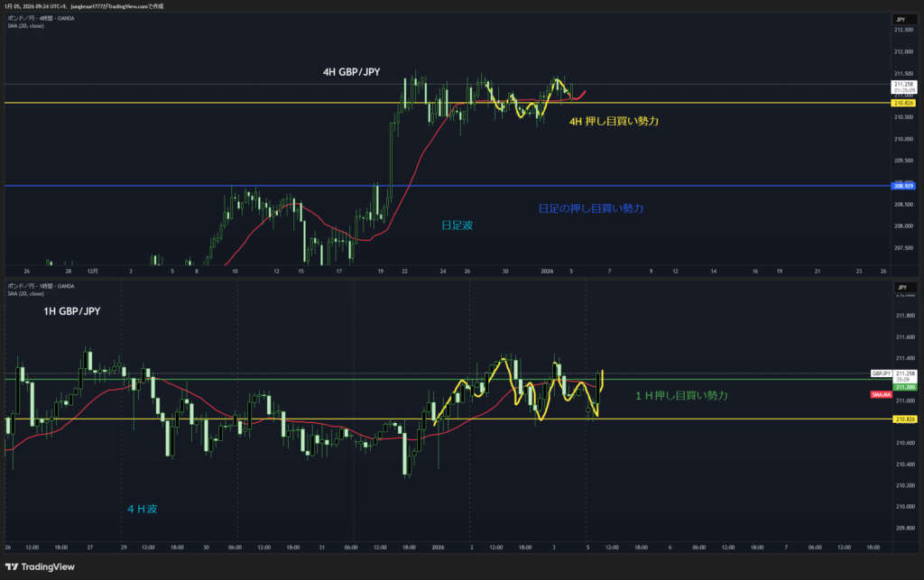Click the JPY currency button on upper chart

(902, 19)
